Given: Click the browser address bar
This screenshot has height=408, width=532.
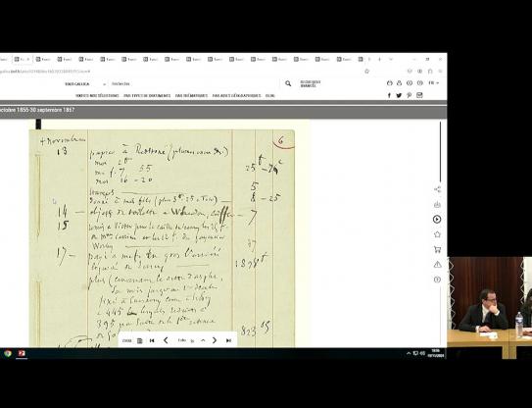Looking at the screenshot, I should (180, 71).
